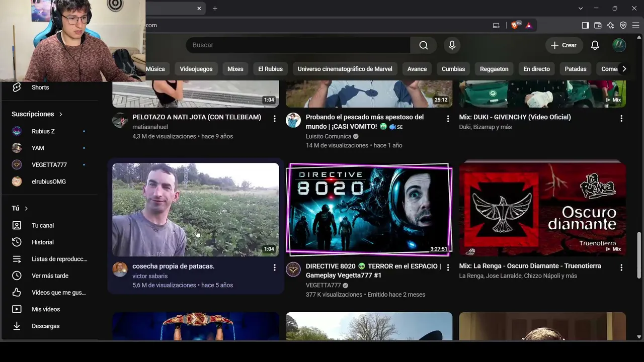Open the VEGETTA777 subscription in sidebar
Viewport: 644px width, 362px height.
point(50,165)
